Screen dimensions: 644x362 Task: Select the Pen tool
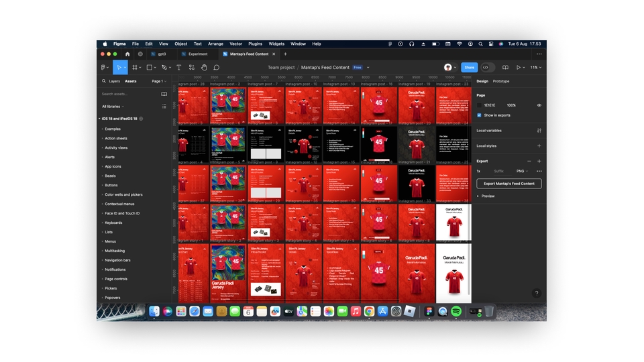click(164, 67)
